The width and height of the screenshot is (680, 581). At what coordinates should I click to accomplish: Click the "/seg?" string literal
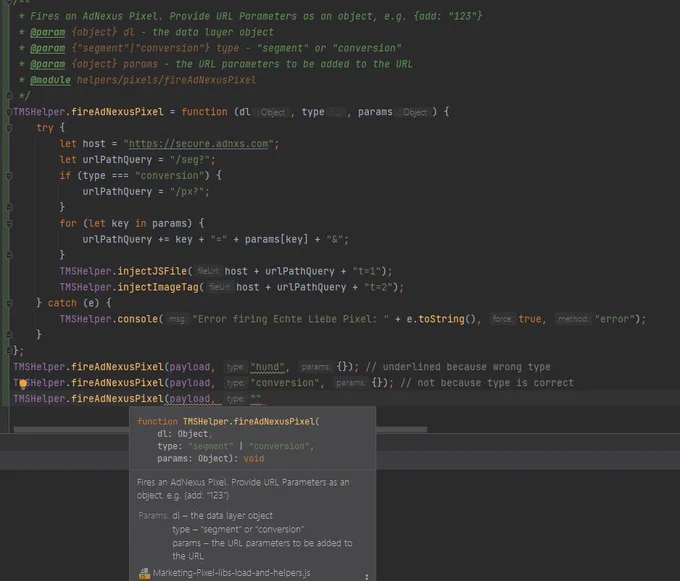tap(190, 160)
